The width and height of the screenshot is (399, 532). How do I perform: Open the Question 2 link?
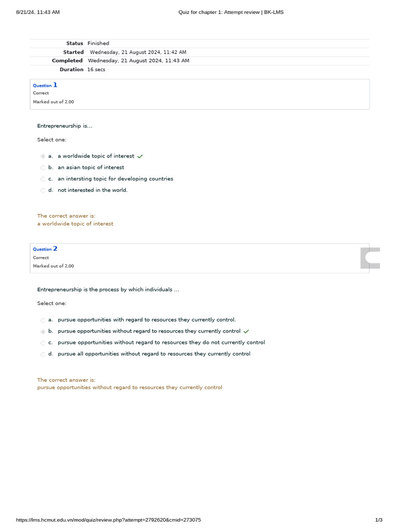(45, 249)
